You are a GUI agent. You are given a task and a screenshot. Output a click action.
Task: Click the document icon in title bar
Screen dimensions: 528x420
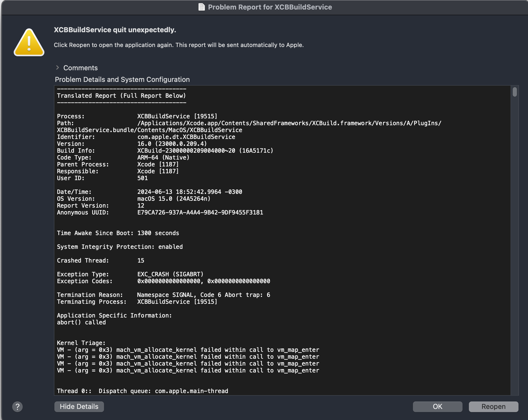point(201,7)
